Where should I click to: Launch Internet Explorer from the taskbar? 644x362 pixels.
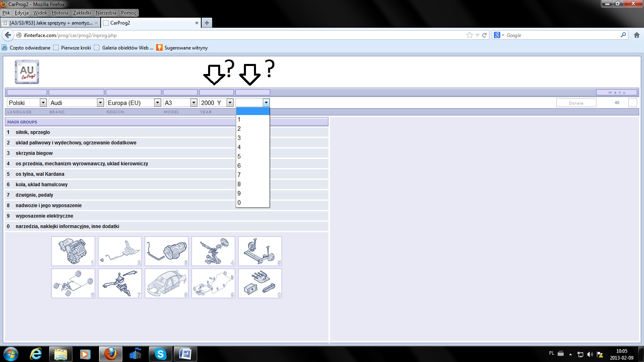click(x=36, y=354)
